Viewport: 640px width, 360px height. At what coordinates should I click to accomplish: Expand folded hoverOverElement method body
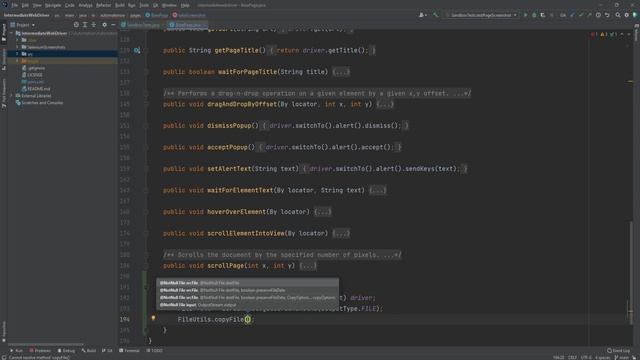pos(323,212)
